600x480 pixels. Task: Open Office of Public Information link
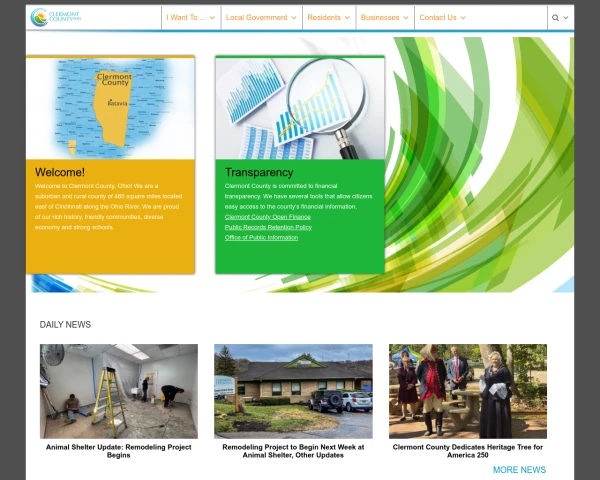(261, 238)
